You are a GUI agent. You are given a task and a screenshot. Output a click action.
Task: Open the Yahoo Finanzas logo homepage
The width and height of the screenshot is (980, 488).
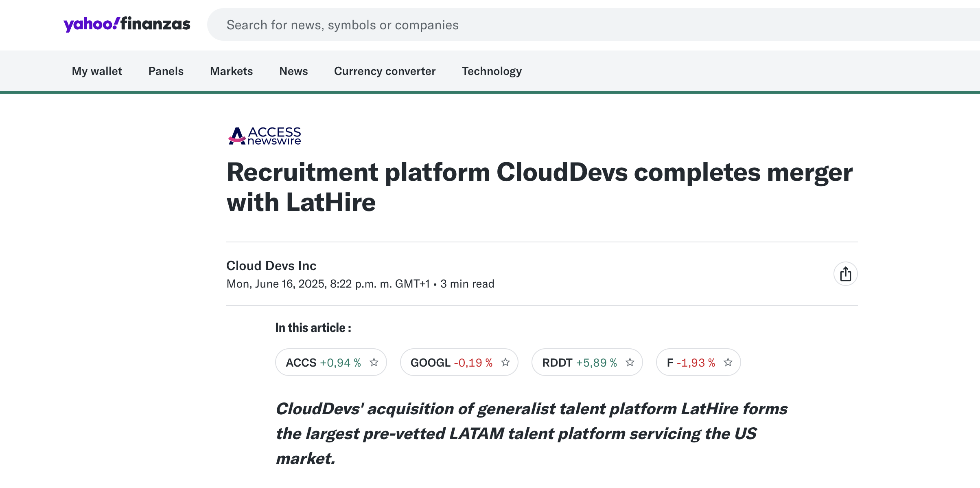(x=127, y=24)
